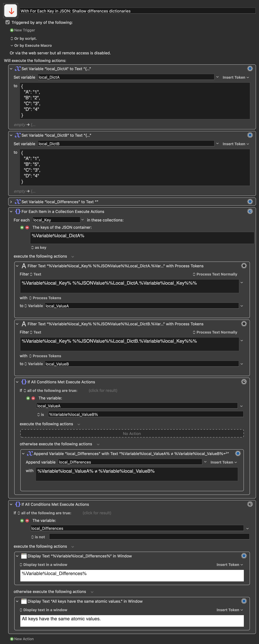The image size is (259, 644).
Task: Click outer If '(click for result)' text
Action: (x=97, y=513)
